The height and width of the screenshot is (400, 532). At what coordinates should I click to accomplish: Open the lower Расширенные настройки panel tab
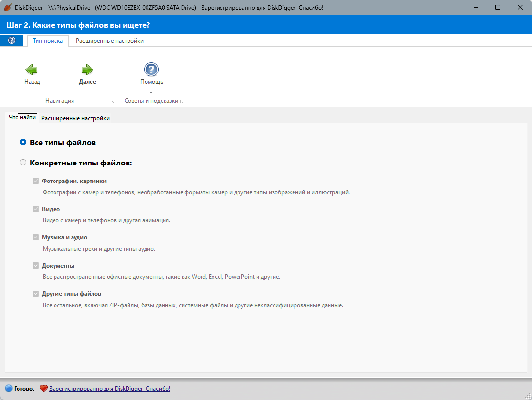(75, 118)
